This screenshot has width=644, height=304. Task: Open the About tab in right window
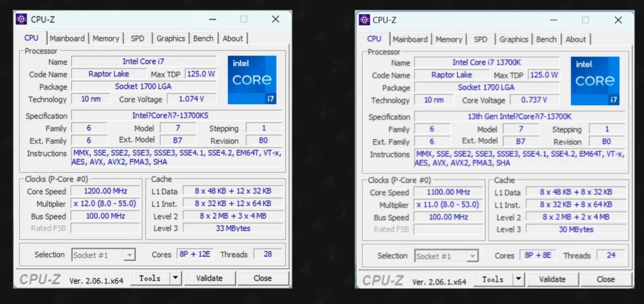(576, 39)
